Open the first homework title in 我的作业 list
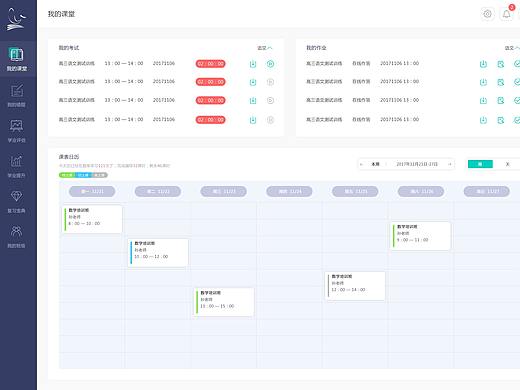The width and height of the screenshot is (520, 390). [x=324, y=63]
